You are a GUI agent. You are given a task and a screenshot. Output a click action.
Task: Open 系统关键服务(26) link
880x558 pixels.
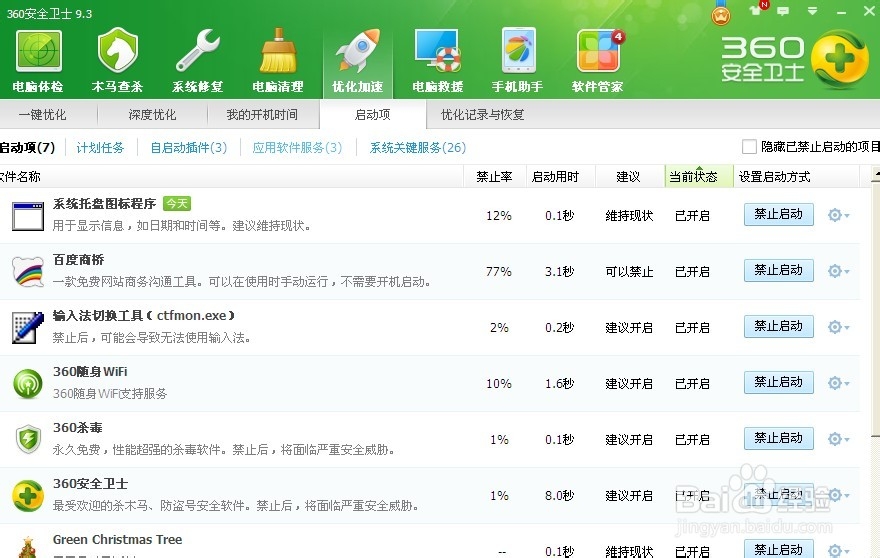tap(418, 148)
